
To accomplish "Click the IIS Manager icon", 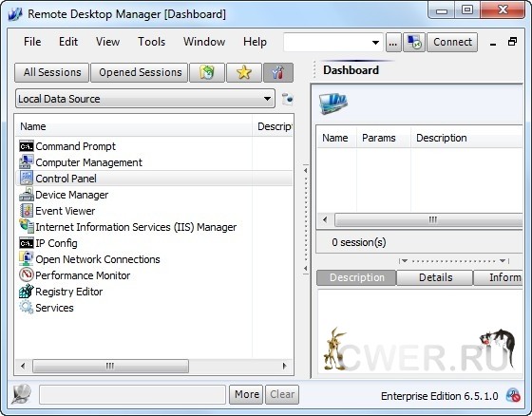I will (x=27, y=226).
